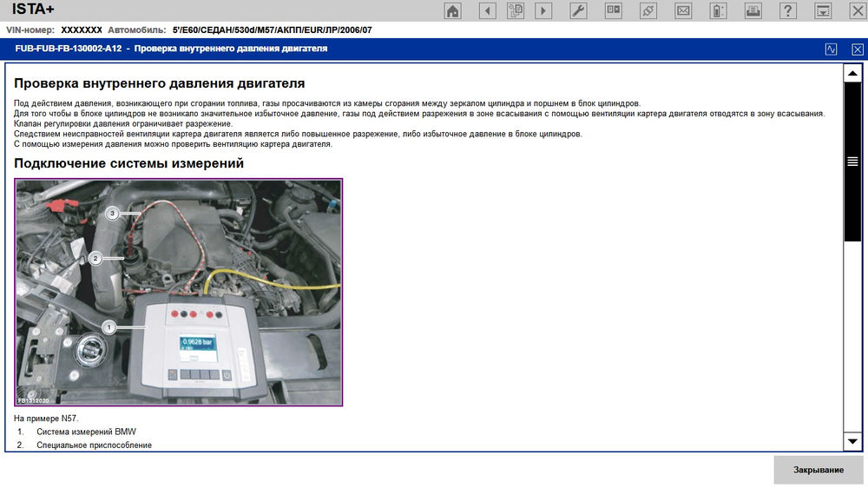This screenshot has width=868, height=488.
Task: Click the back arrow navigation icon
Action: (x=487, y=11)
